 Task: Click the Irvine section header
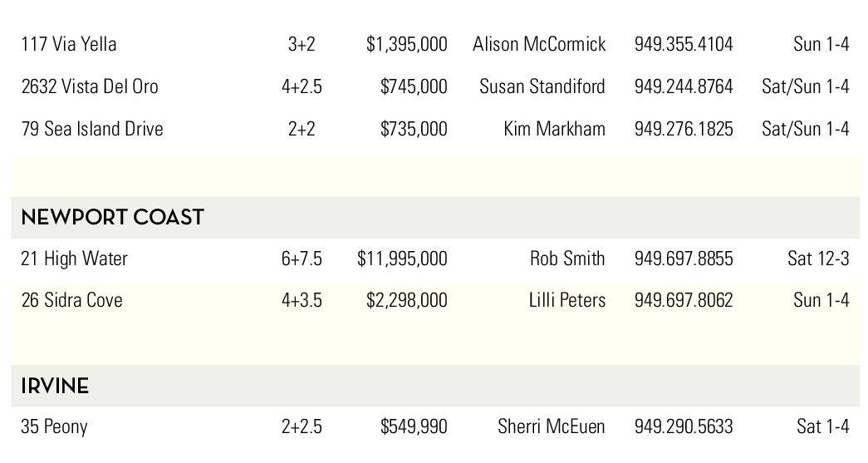[55, 387]
